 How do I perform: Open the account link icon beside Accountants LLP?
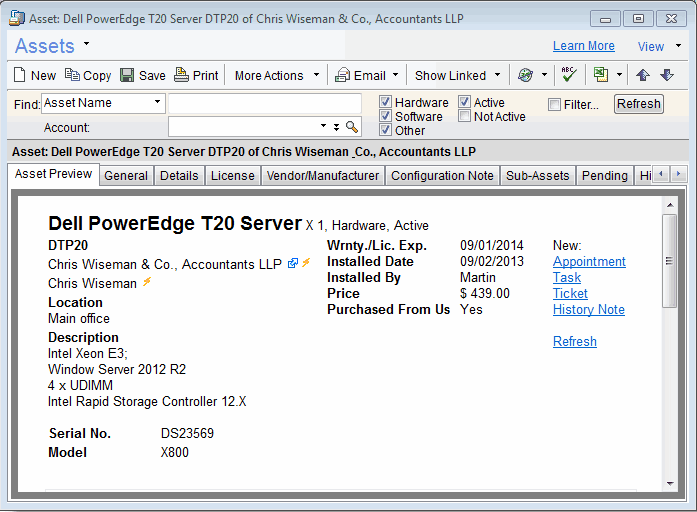pyautogui.click(x=292, y=264)
